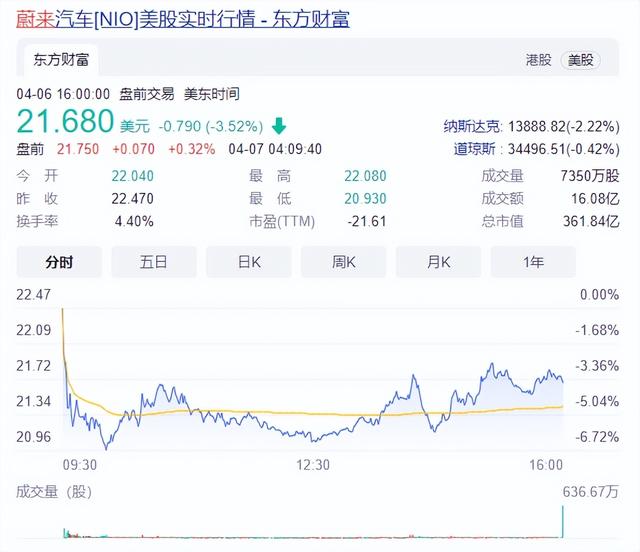
Task: Click the -3.36% percent axis label
Action: [x=598, y=365]
